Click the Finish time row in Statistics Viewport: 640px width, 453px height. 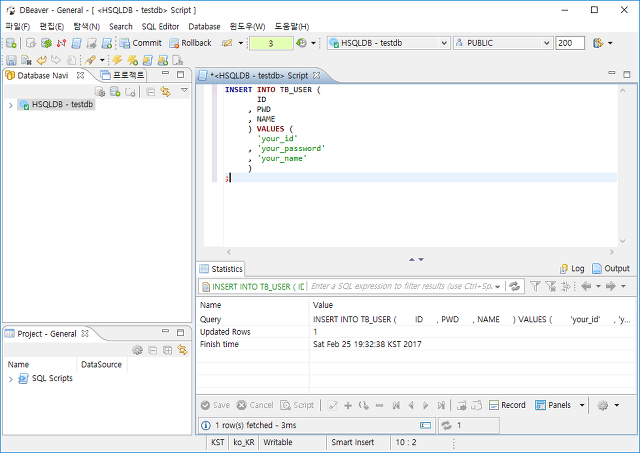(x=416, y=344)
